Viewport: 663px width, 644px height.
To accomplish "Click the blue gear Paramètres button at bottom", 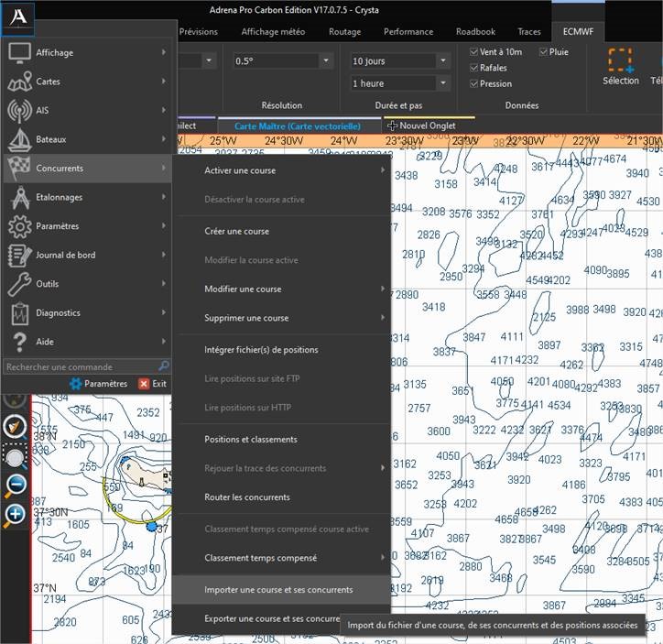I will pyautogui.click(x=75, y=384).
